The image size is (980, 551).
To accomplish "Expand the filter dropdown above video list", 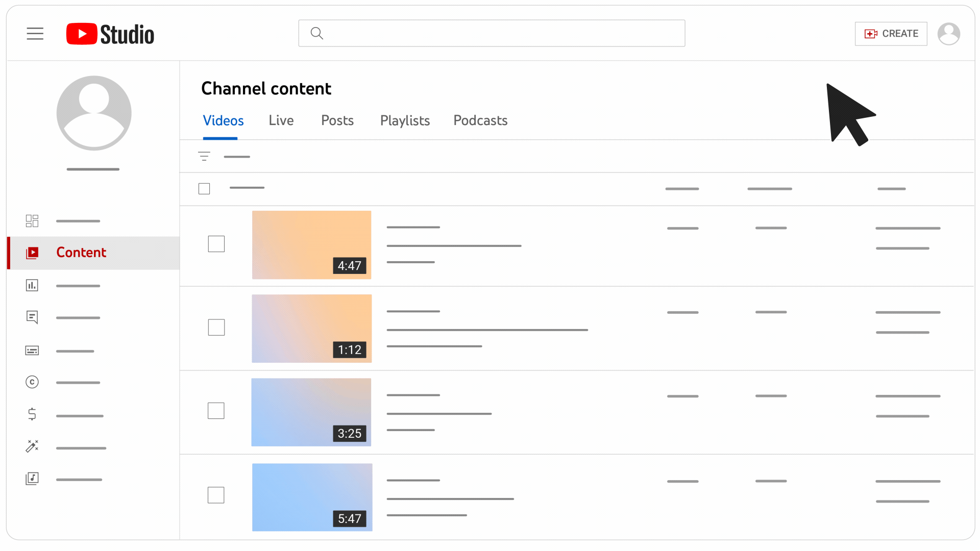I will pos(204,156).
